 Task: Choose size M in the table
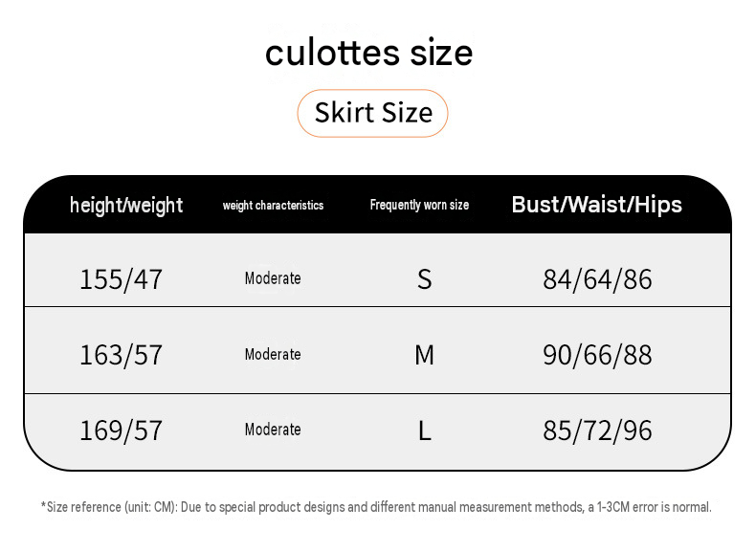(x=424, y=355)
